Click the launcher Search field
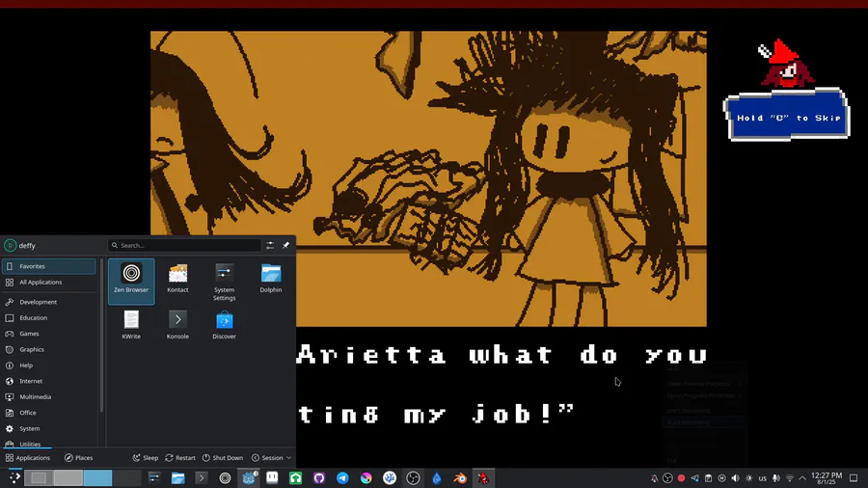868x488 pixels. coord(184,245)
